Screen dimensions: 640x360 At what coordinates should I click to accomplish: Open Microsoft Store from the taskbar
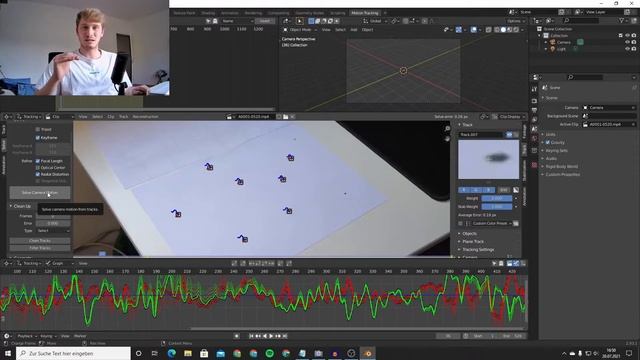204,353
